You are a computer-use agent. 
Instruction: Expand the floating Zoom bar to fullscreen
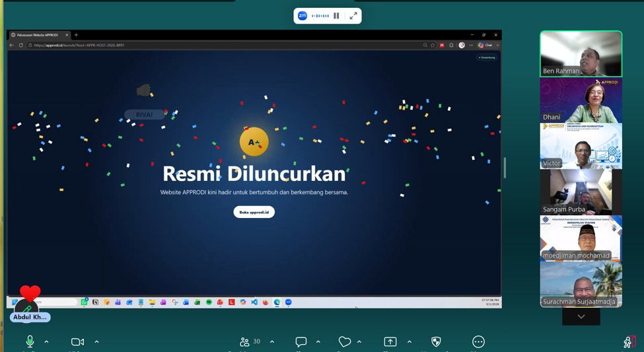click(x=353, y=16)
